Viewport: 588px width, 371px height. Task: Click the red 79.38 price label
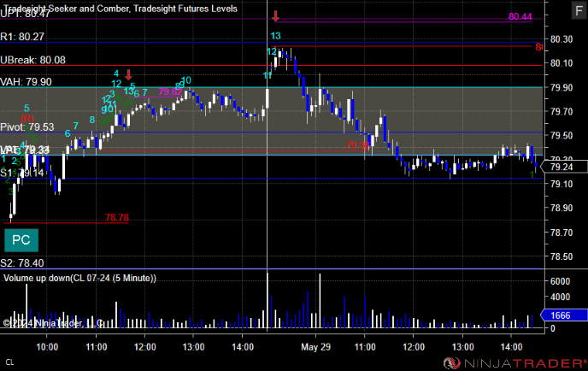357,145
